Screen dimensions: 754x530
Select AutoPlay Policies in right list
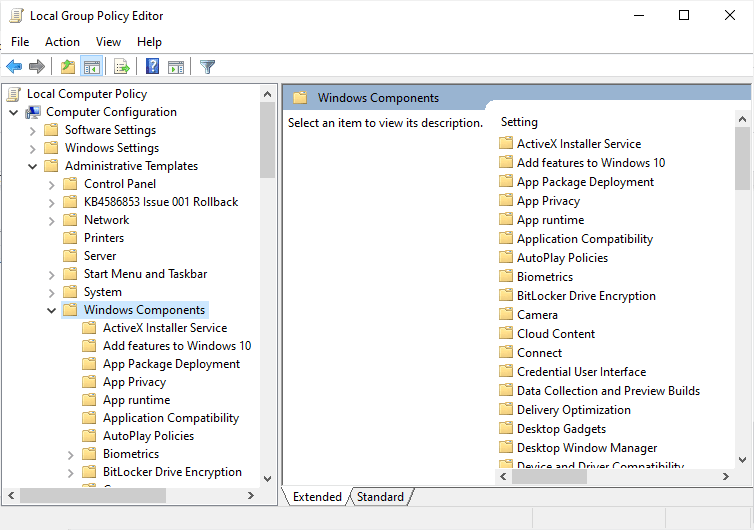click(562, 258)
